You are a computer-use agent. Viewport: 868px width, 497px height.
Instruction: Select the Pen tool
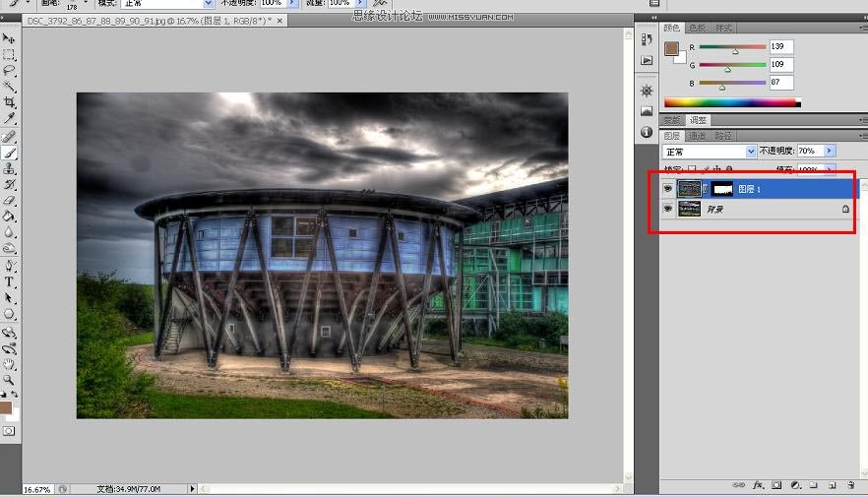tap(9, 266)
